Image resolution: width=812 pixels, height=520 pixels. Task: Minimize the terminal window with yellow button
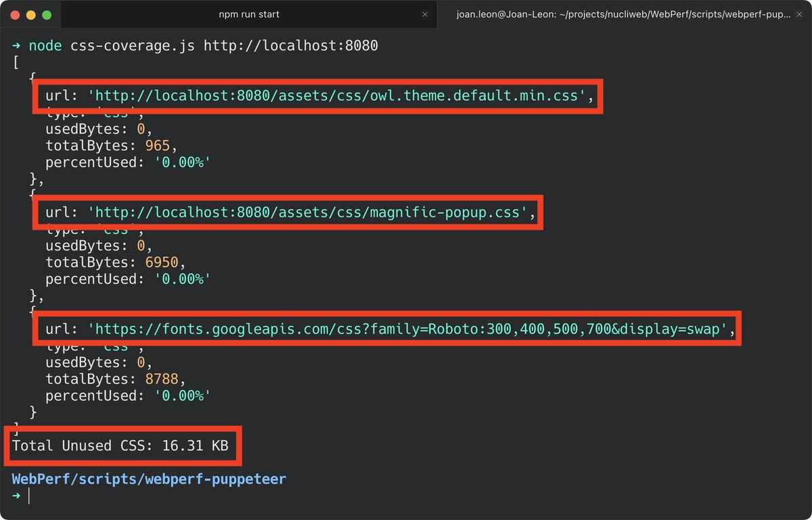[30, 14]
